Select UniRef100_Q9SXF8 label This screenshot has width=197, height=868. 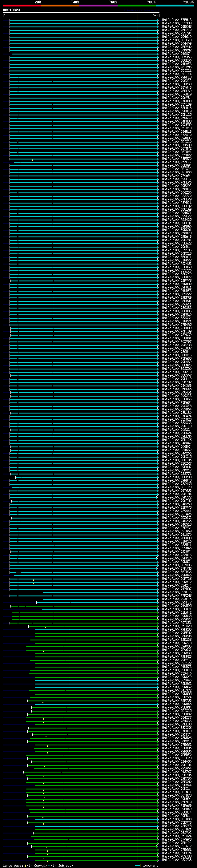[177, 406]
